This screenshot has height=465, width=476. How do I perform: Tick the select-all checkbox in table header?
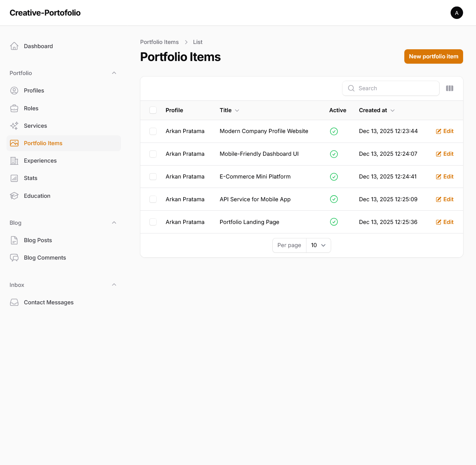(x=153, y=110)
